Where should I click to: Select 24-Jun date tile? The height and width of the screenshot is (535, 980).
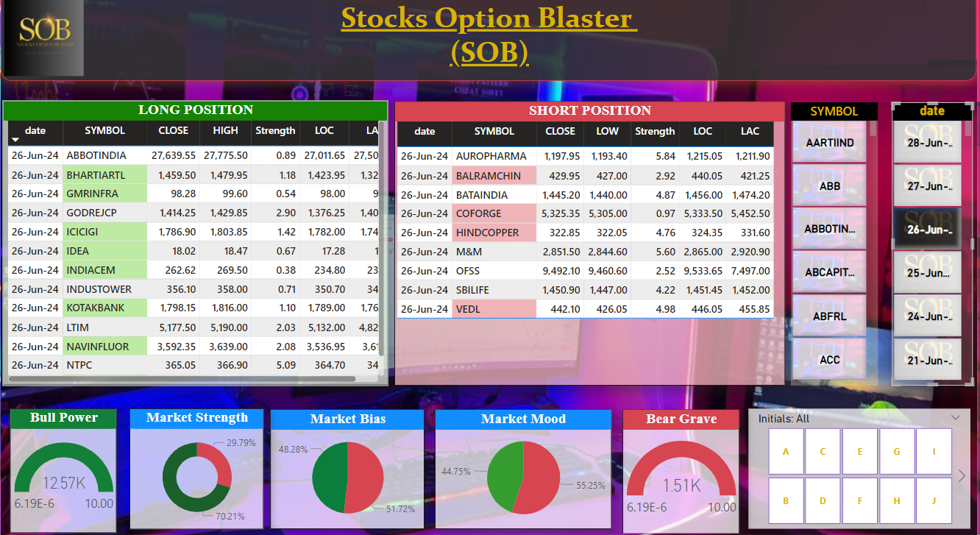(927, 316)
